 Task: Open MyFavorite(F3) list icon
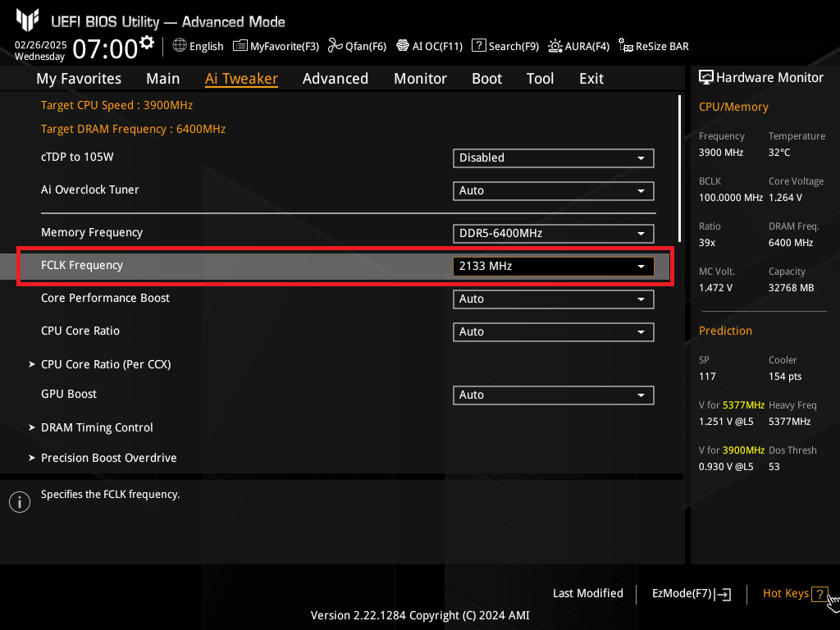pos(240,46)
